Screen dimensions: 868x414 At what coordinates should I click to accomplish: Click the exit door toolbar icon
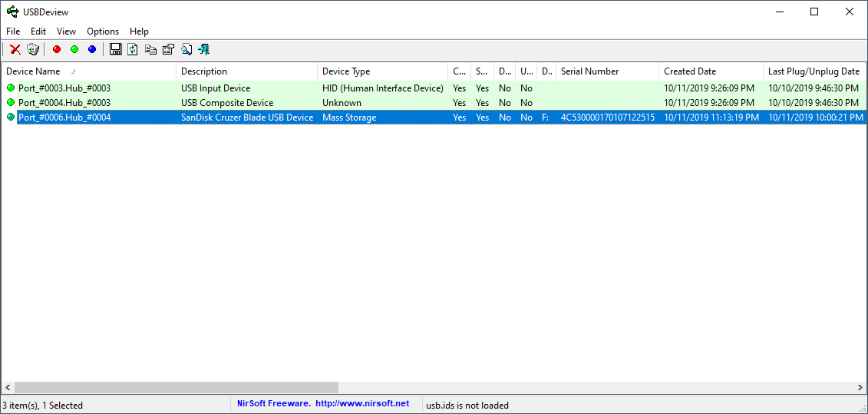tap(203, 50)
